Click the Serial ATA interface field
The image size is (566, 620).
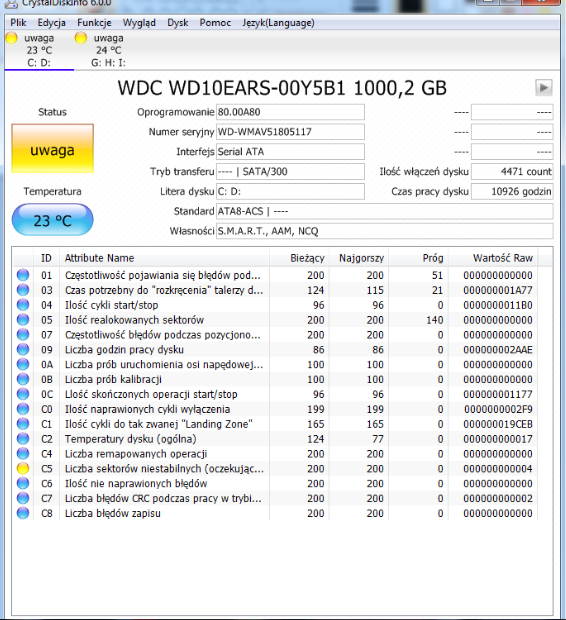pyautogui.click(x=290, y=152)
